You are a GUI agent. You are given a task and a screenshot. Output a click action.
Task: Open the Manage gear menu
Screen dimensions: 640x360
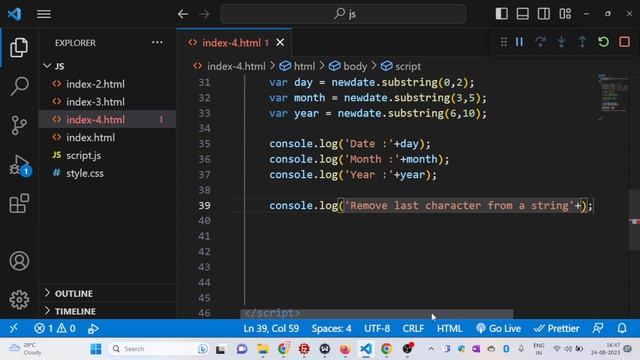pos(19,300)
